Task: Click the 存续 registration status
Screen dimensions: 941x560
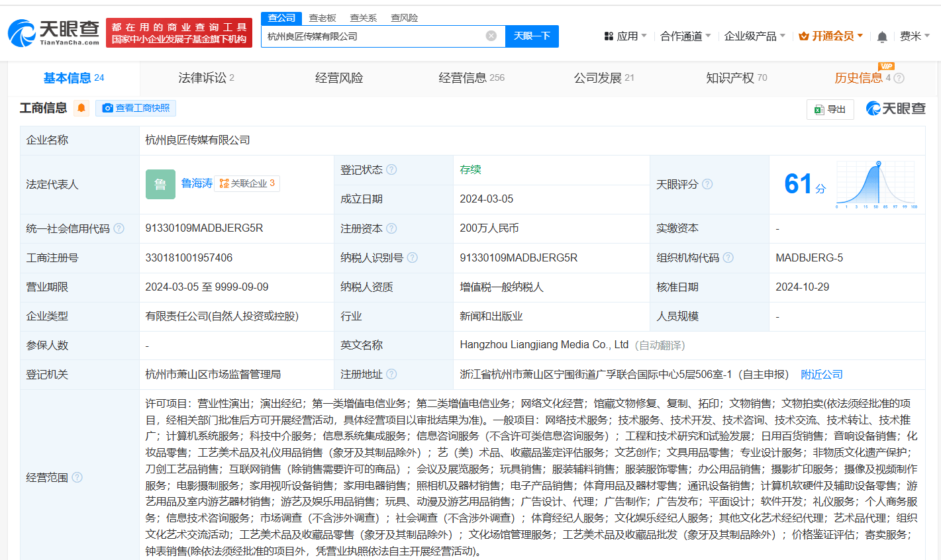Action: 470,169
